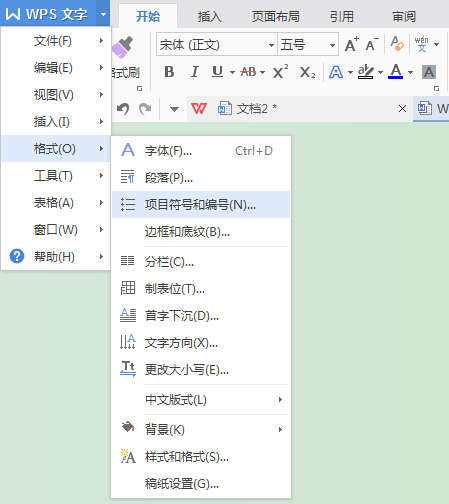Choose 样式和格式(S)... menu entry
Viewport: 449px width, 504px height.
coord(201,457)
